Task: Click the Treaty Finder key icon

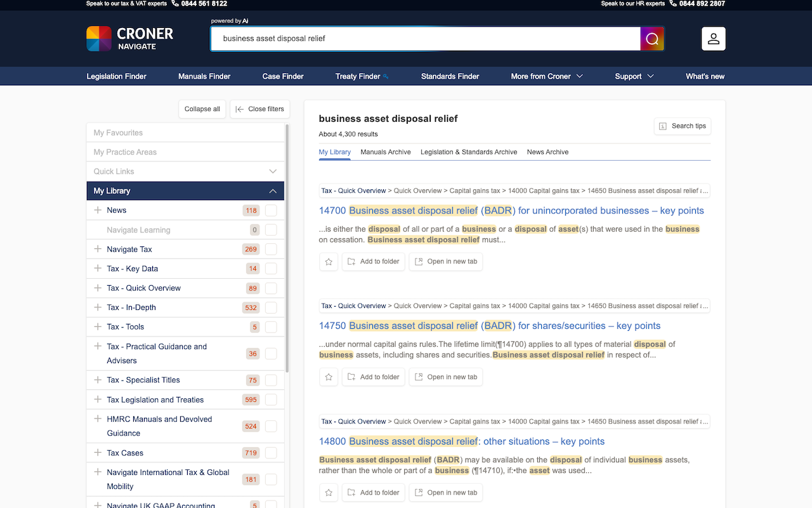Action: (386, 76)
